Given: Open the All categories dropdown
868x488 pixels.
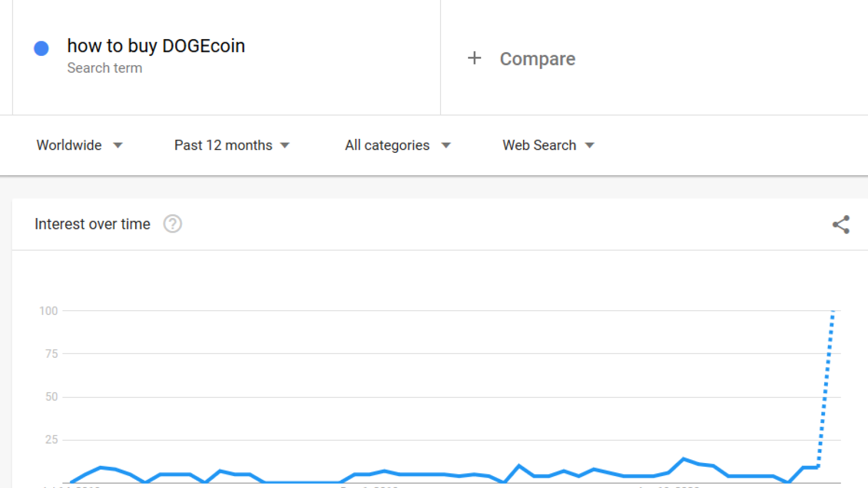Looking at the screenshot, I should (398, 145).
